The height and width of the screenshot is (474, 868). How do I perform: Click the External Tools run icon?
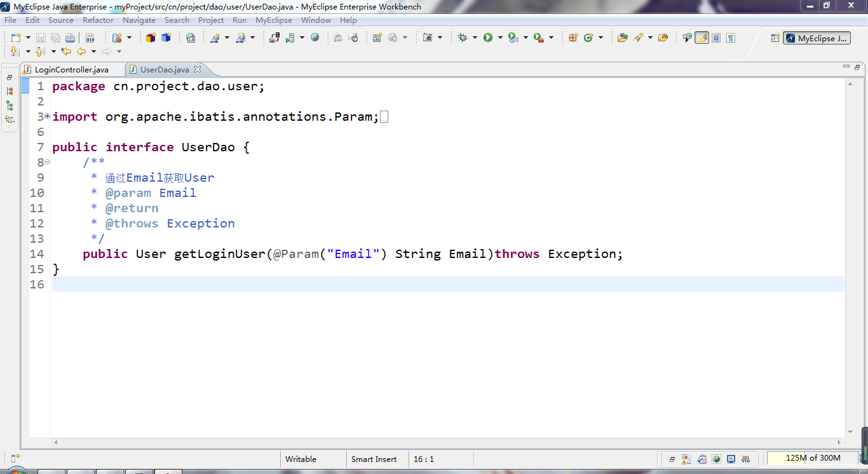(x=539, y=38)
